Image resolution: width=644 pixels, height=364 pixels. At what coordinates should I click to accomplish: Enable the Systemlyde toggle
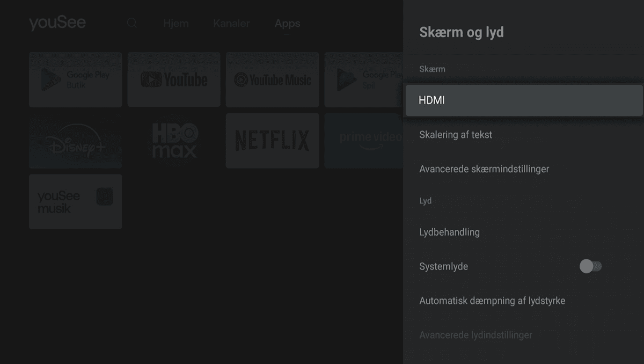coord(590,266)
